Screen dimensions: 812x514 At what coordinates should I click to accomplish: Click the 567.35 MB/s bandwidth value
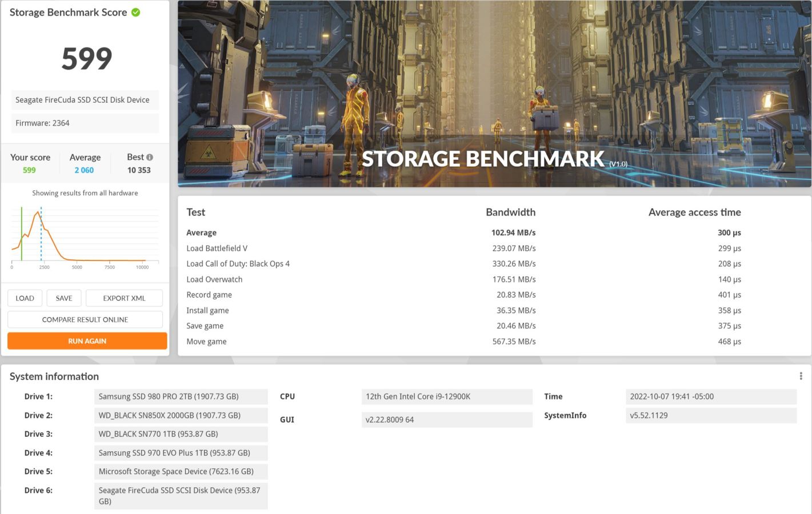514,342
